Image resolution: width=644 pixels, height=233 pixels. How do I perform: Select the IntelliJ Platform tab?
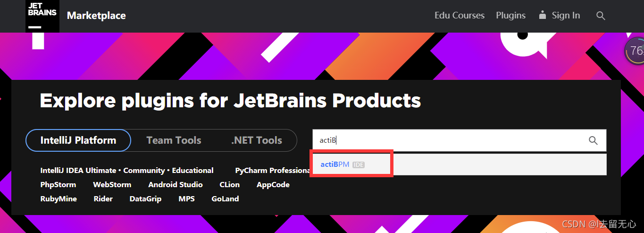coord(78,140)
